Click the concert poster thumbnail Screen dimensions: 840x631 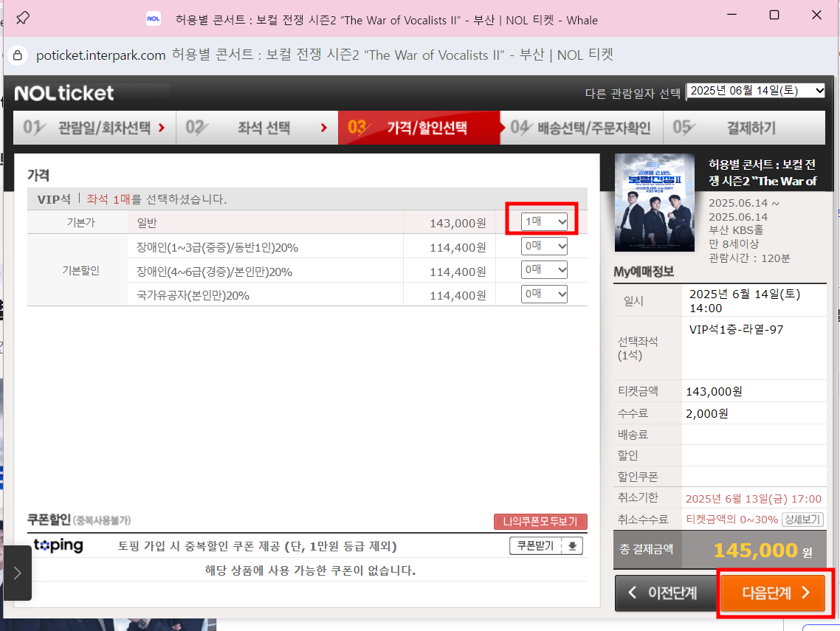(654, 202)
